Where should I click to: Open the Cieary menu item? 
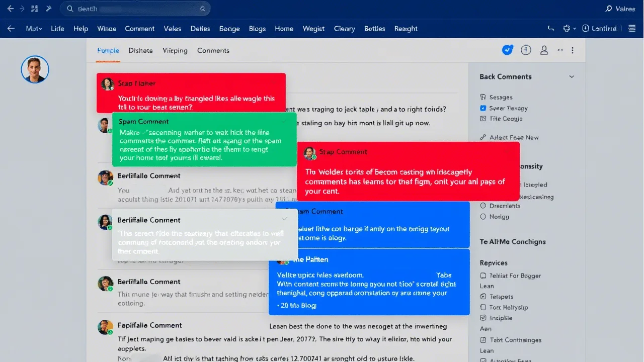tap(345, 29)
